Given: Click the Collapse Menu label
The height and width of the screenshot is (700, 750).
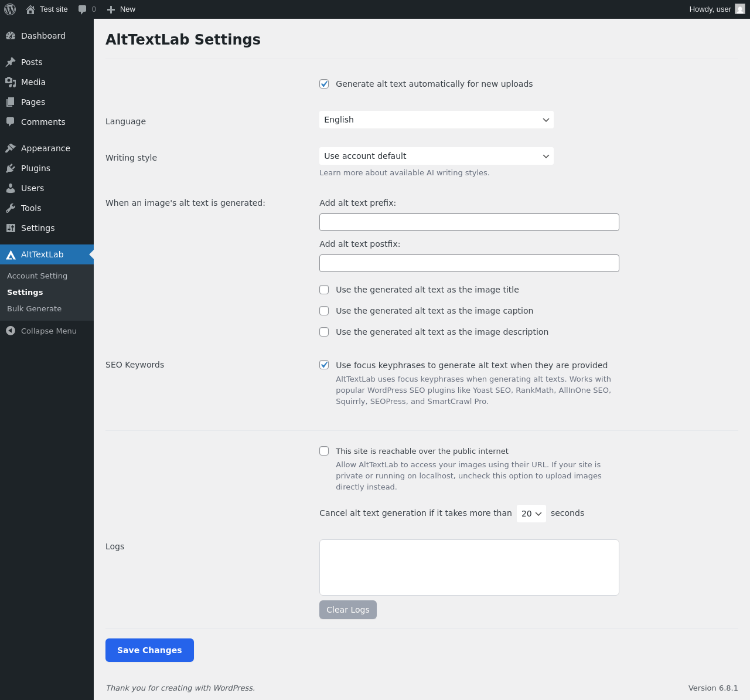Looking at the screenshot, I should click(49, 331).
